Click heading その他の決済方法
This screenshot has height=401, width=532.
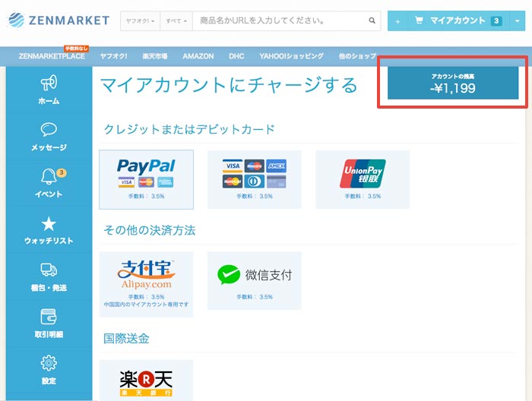tap(149, 230)
